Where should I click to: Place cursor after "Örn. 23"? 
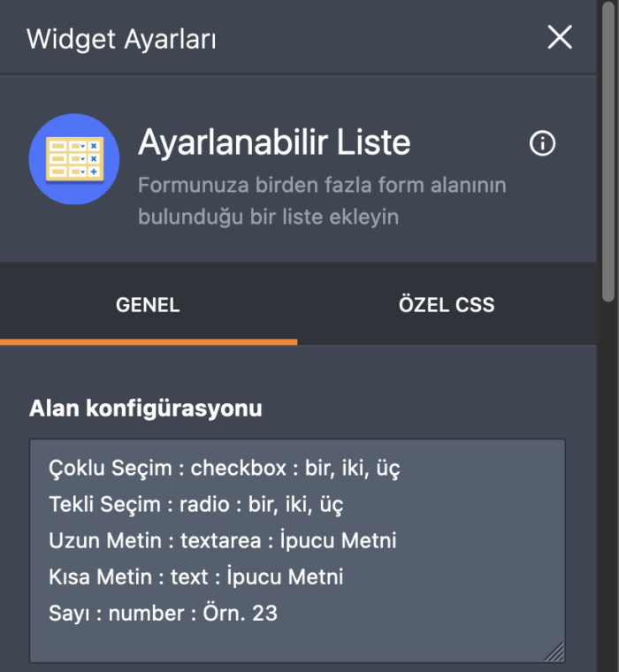(279, 612)
